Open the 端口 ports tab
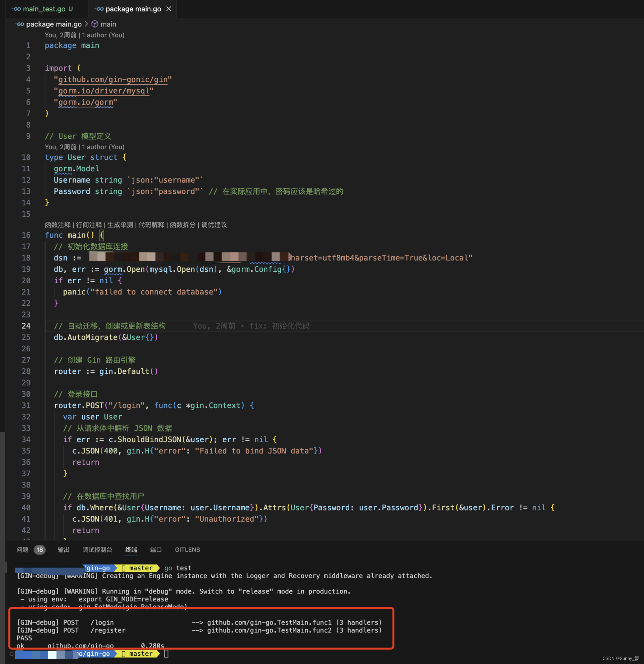 (156, 550)
